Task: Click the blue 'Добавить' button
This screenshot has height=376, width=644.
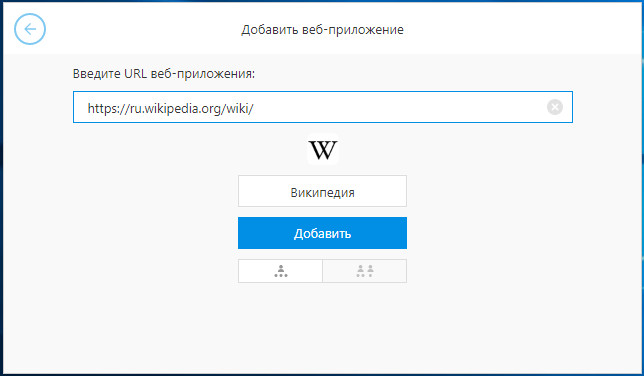Action: (322, 233)
